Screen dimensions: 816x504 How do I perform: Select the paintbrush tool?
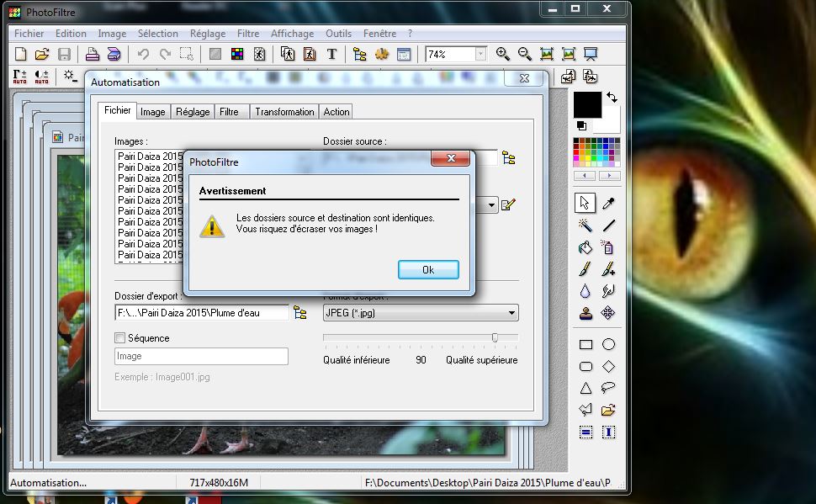585,269
